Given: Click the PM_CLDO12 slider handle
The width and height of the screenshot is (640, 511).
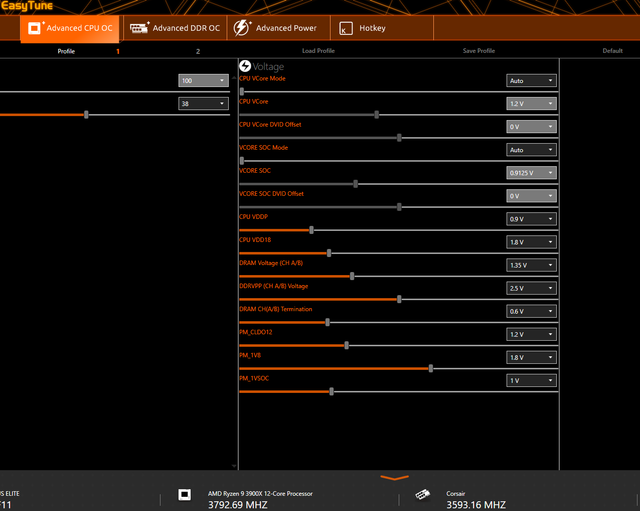Looking at the screenshot, I should point(347,345).
